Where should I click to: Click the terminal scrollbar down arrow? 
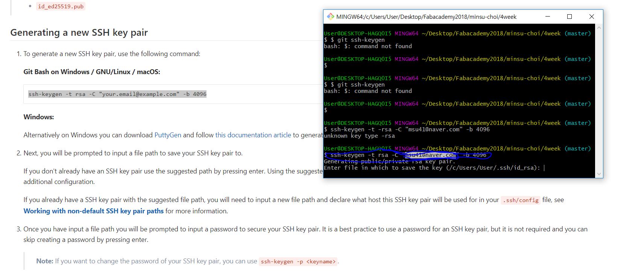pos(599,174)
